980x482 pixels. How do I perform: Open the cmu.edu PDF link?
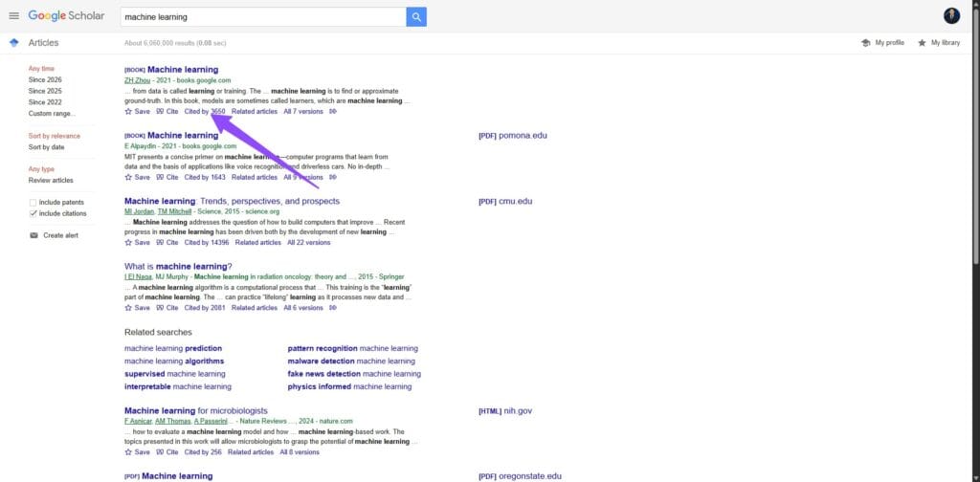click(x=505, y=201)
